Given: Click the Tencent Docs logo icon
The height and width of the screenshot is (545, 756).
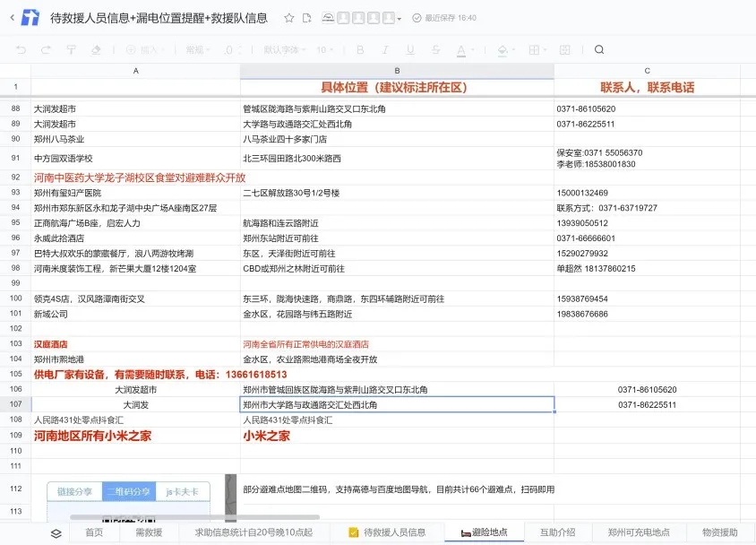Looking at the screenshot, I should click(30, 18).
